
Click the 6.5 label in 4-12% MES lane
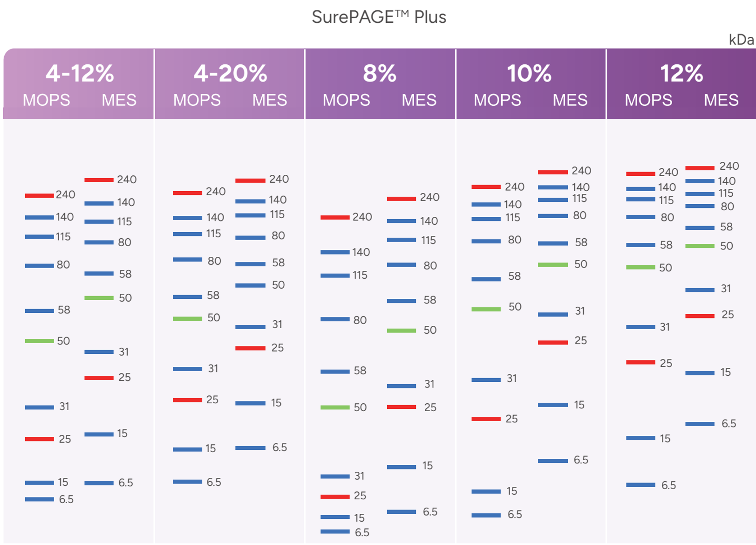126,483
